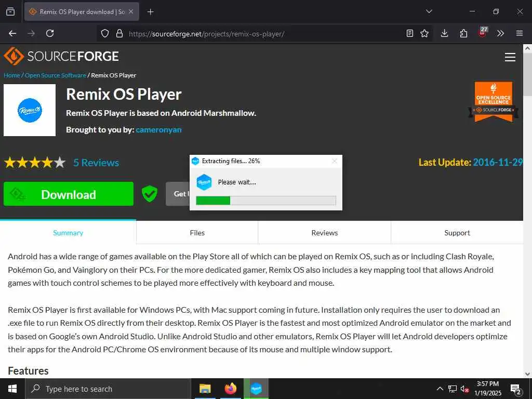Go forward one page

[31, 33]
